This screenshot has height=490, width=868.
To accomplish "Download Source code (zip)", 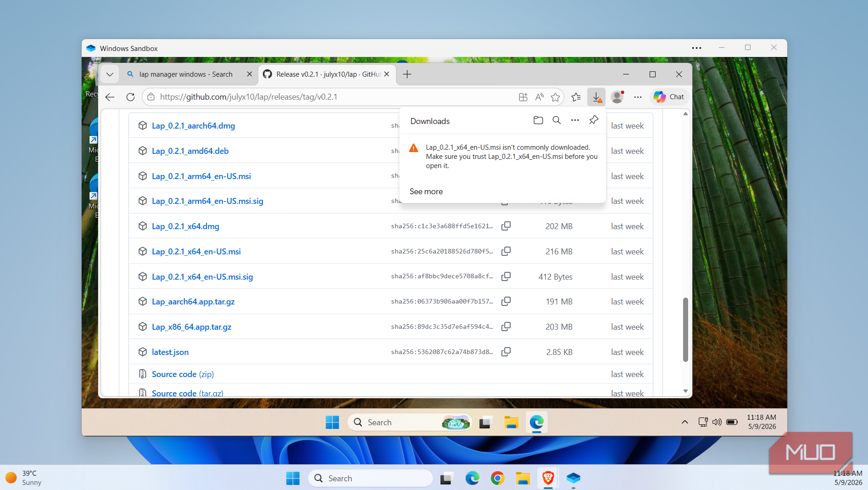I will pos(183,374).
